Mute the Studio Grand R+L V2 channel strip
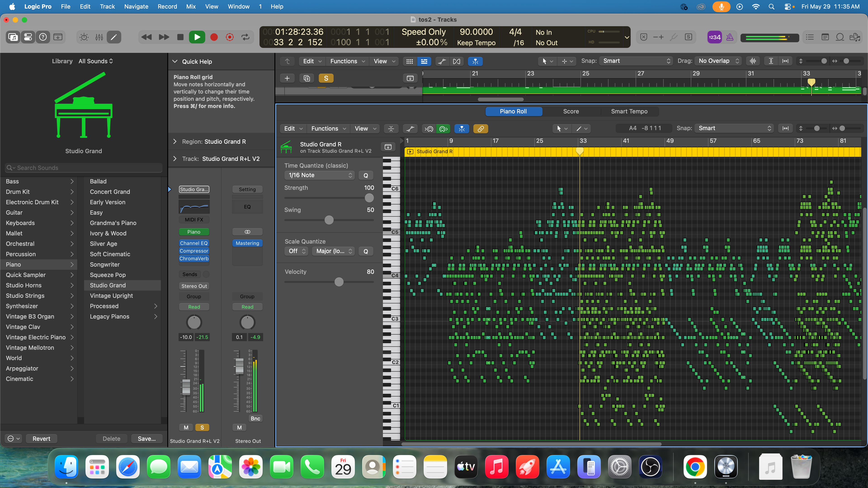 186,427
